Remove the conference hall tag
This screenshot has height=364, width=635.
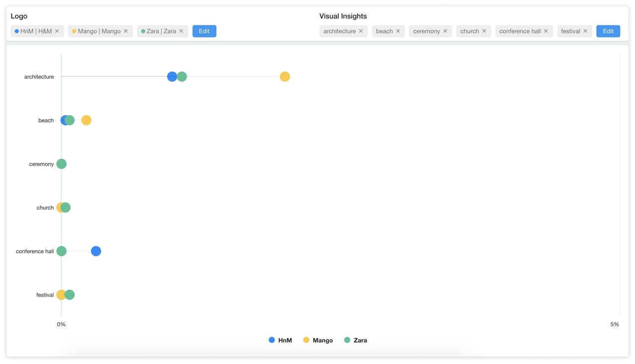(x=546, y=31)
